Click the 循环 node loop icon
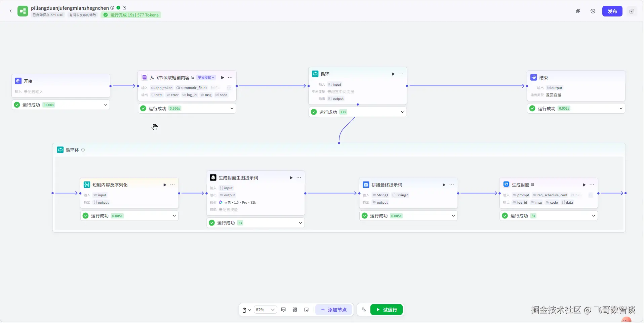Viewport: 644px width, 323px height. click(315, 74)
